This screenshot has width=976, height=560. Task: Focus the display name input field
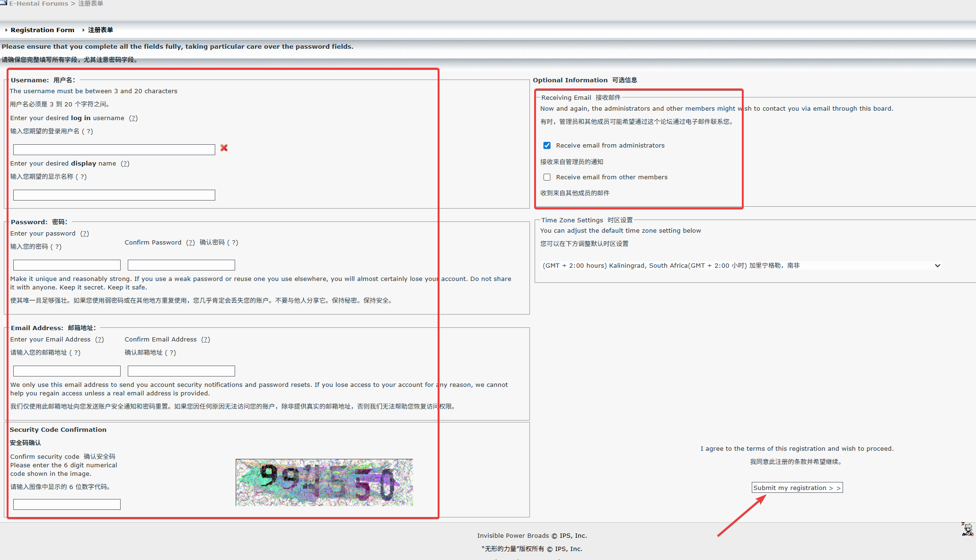(114, 195)
